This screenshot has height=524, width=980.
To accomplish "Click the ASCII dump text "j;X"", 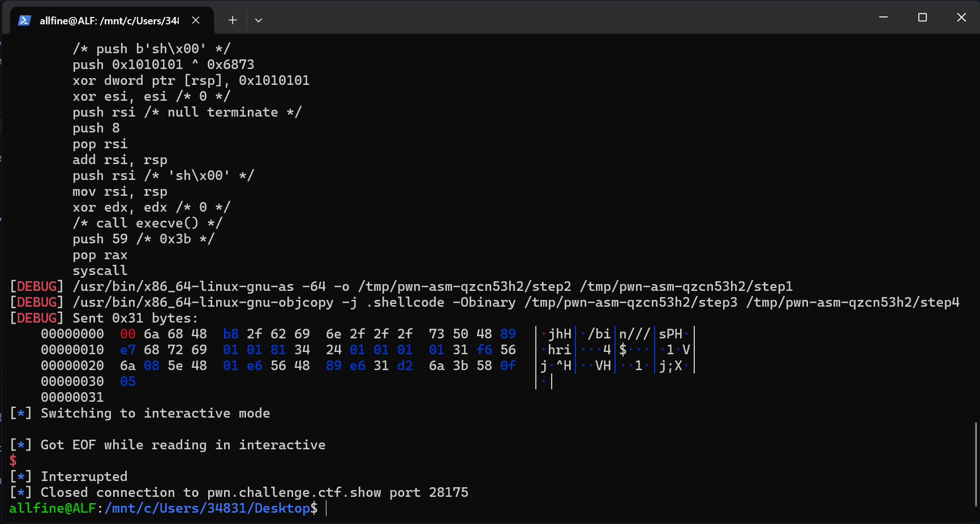I will point(670,366).
